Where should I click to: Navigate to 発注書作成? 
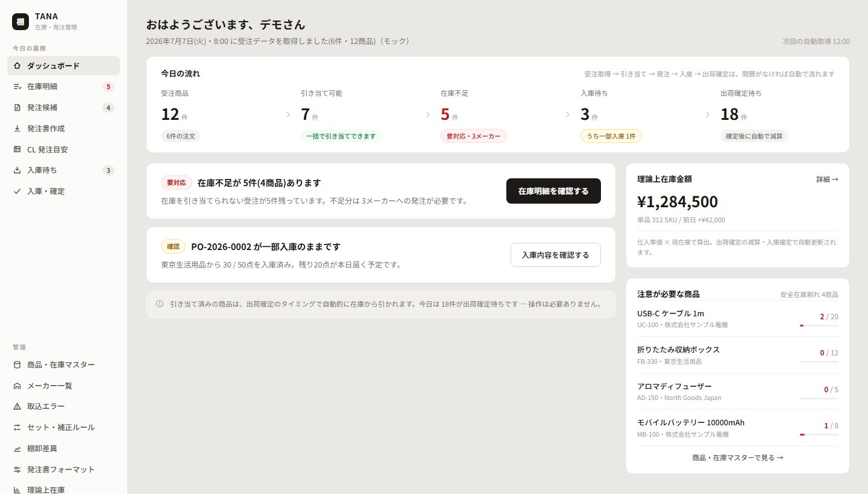(63, 128)
